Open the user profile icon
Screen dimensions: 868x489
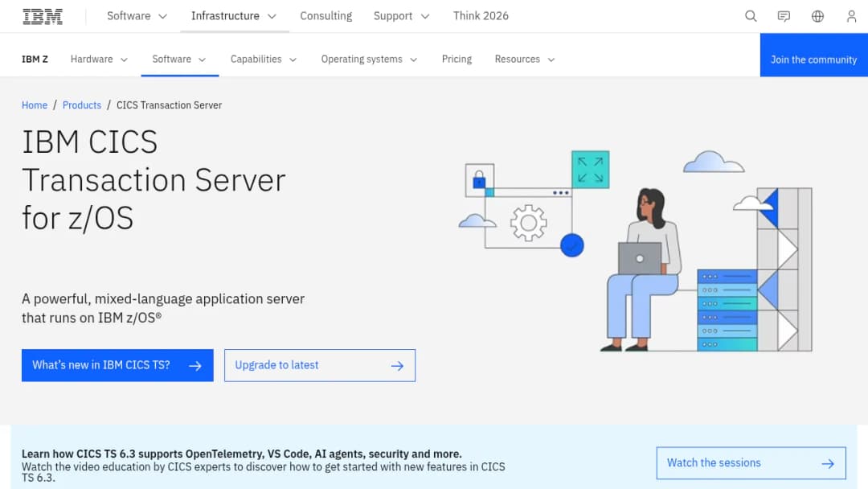[x=851, y=16]
